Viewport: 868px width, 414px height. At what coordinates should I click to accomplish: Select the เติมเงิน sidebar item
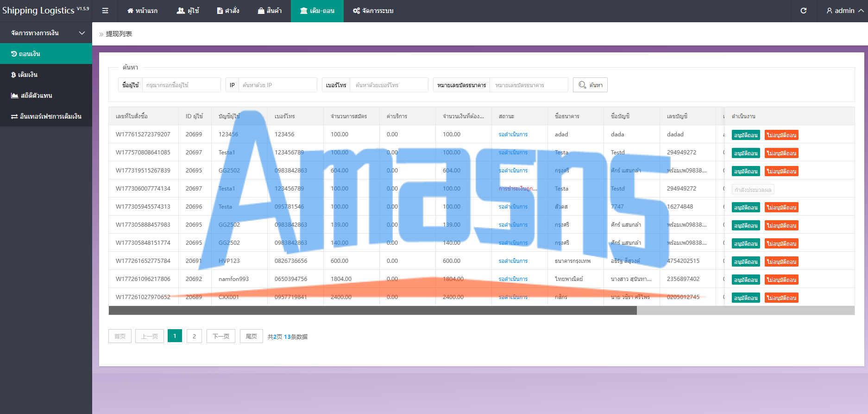pos(46,75)
